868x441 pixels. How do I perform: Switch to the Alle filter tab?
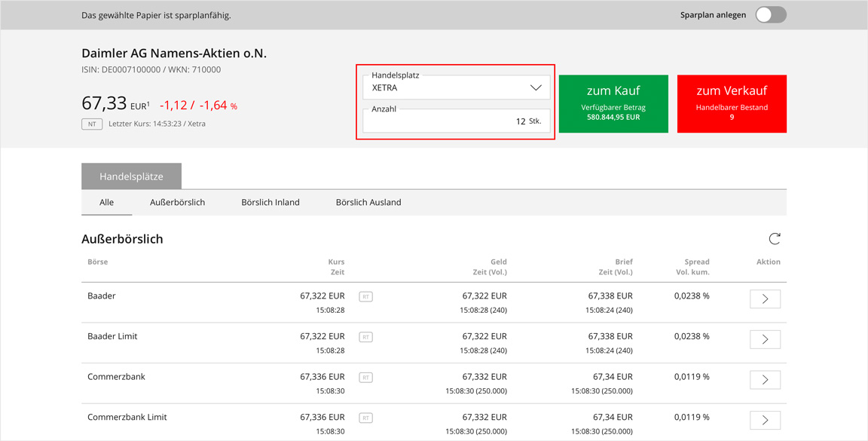coord(107,202)
